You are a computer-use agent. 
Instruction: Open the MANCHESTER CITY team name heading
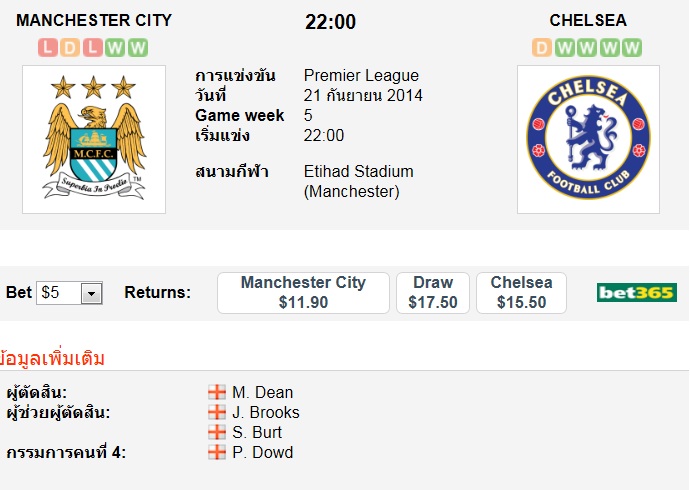click(x=94, y=20)
